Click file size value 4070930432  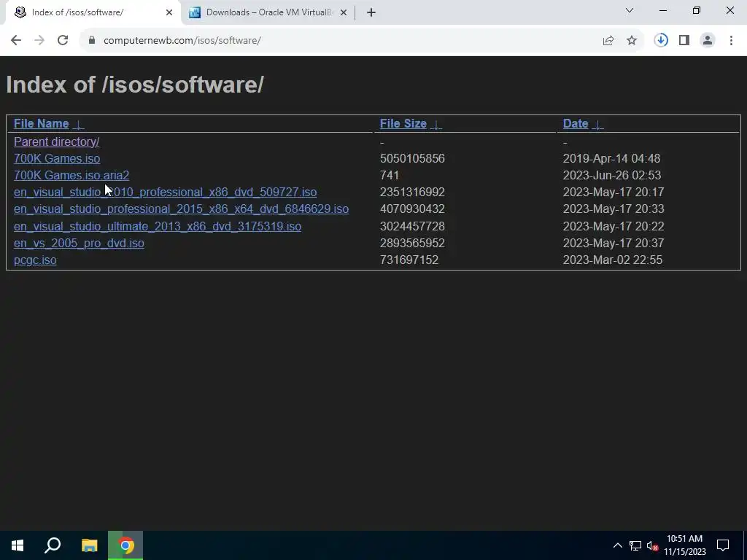coord(412,209)
